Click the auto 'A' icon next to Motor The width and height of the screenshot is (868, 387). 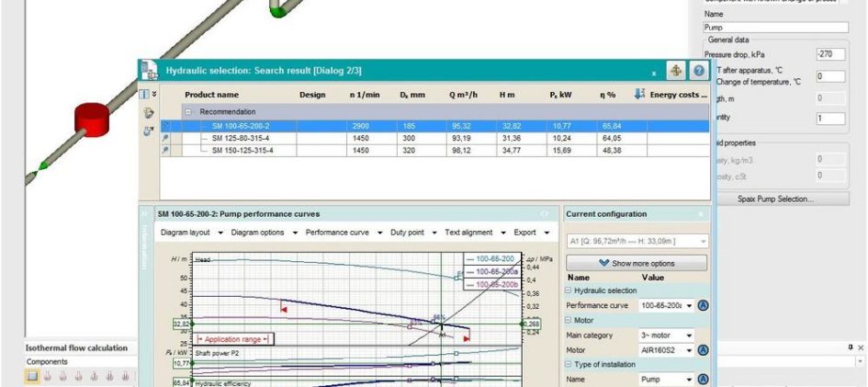pos(703,350)
